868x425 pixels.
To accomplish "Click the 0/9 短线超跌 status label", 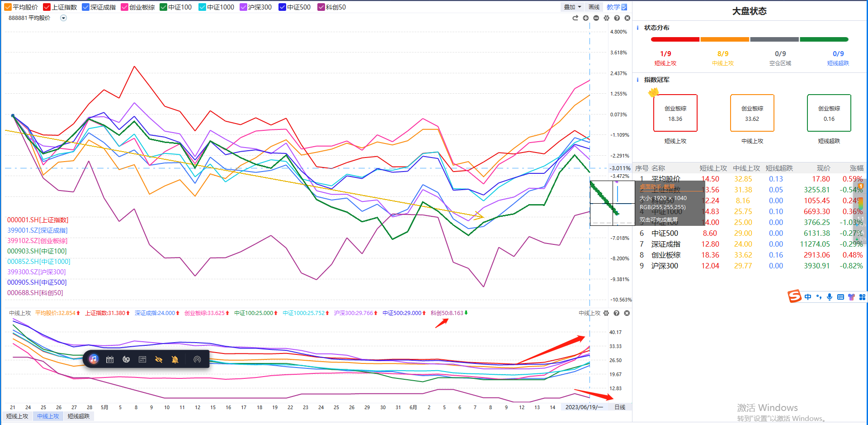I will [838, 58].
